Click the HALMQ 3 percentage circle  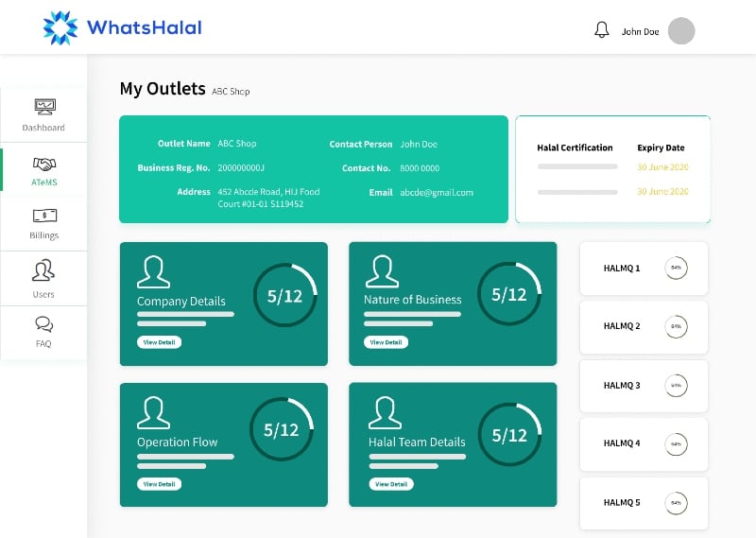pyautogui.click(x=676, y=386)
